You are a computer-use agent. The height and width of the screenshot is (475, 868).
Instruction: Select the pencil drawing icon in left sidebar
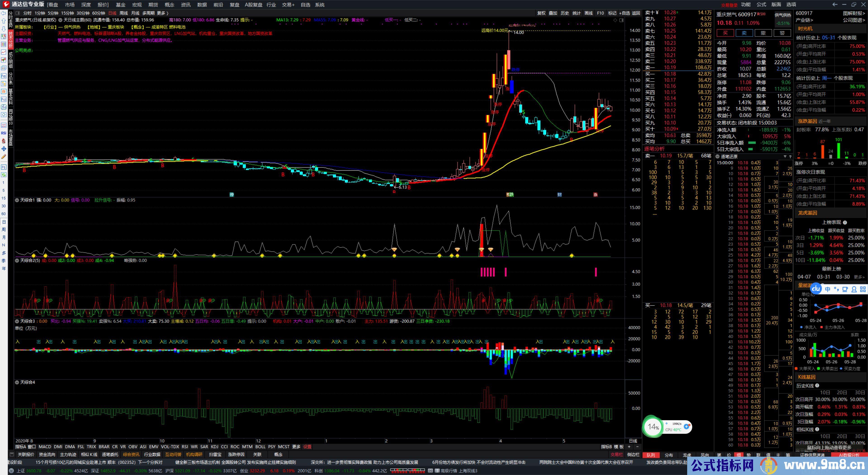[x=4, y=157]
